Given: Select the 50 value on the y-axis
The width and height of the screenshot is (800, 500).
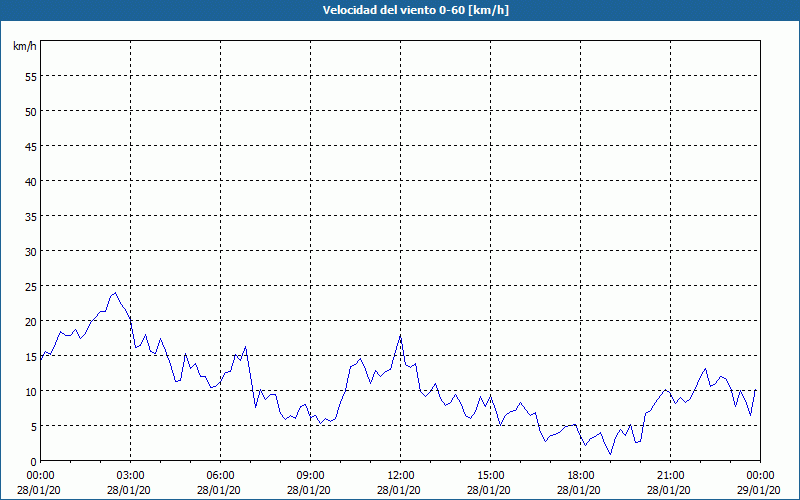Looking at the screenshot, I should [31, 111].
